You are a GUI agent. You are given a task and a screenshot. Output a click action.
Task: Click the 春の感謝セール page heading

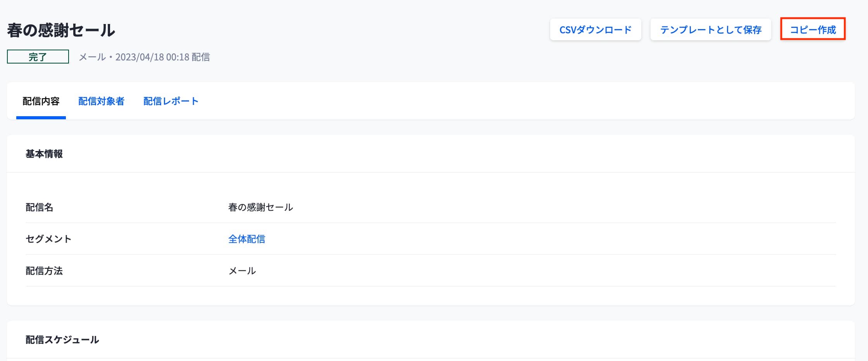coord(61,30)
